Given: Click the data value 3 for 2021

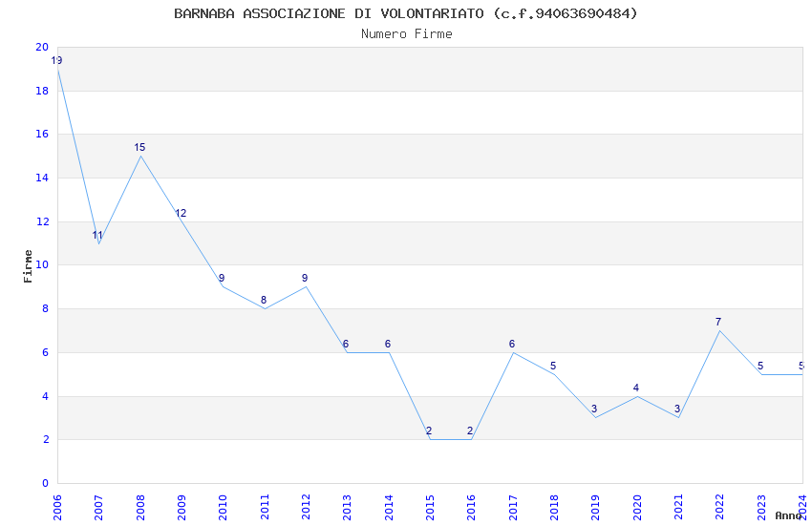Looking at the screenshot, I should 677,409.
